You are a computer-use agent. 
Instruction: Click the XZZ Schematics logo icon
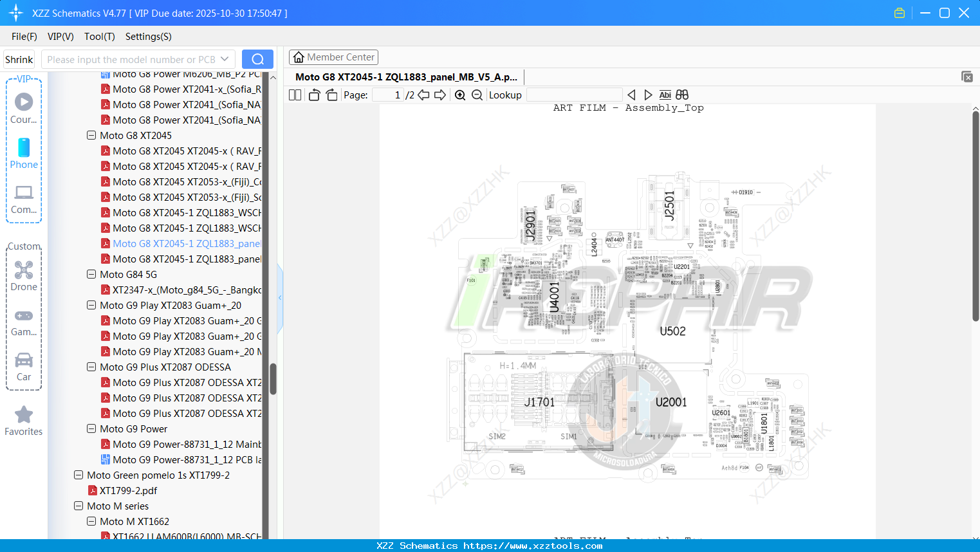15,13
